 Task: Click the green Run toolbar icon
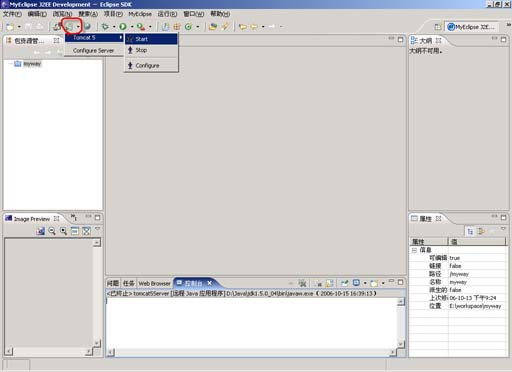123,26
